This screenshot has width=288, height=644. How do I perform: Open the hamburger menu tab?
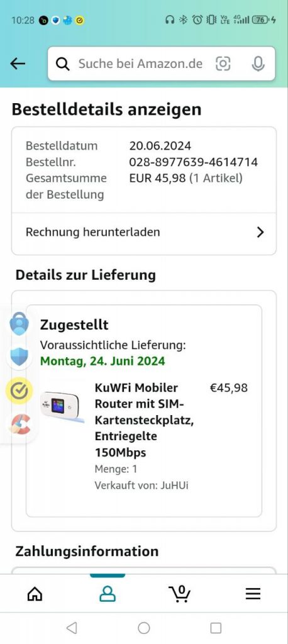tap(253, 594)
